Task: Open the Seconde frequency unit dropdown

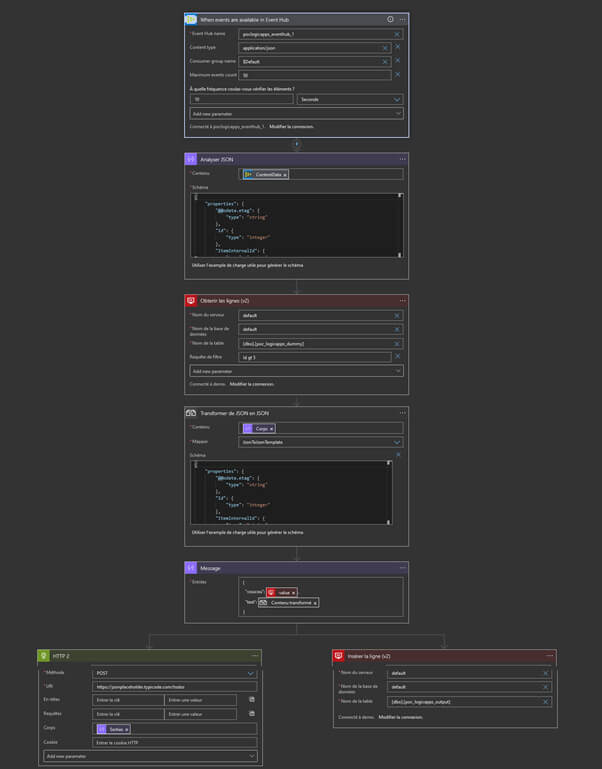Action: coord(350,100)
